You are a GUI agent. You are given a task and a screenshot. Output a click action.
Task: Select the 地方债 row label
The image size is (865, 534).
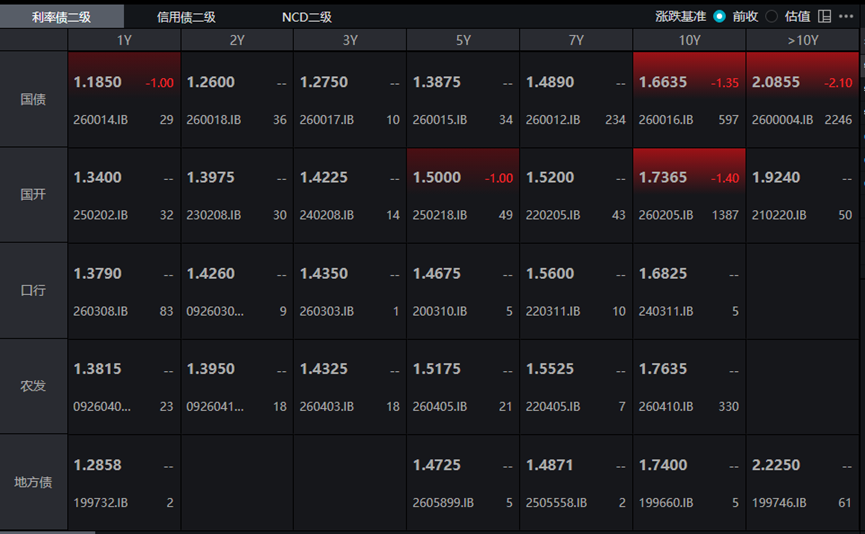33,482
